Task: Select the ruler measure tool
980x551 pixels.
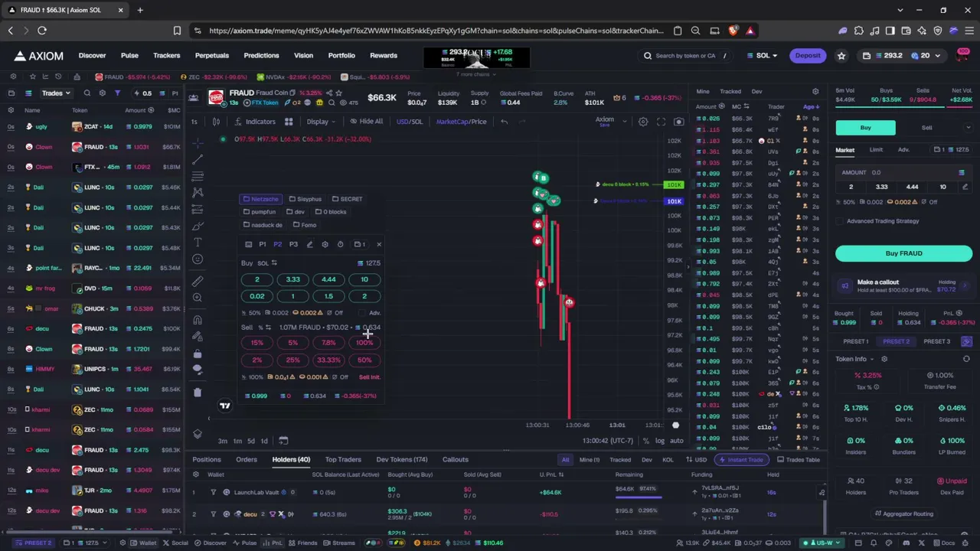Action: coord(198,281)
